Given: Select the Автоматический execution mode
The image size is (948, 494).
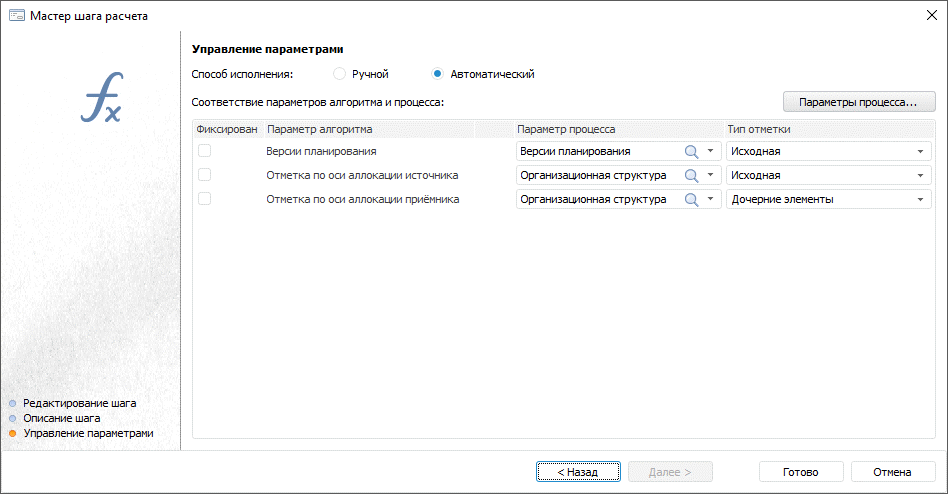Looking at the screenshot, I should pyautogui.click(x=438, y=74).
